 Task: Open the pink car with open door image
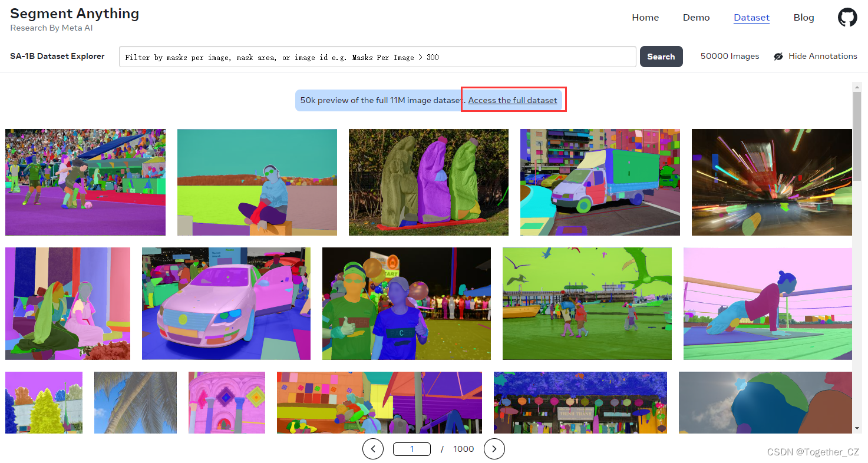(226, 303)
